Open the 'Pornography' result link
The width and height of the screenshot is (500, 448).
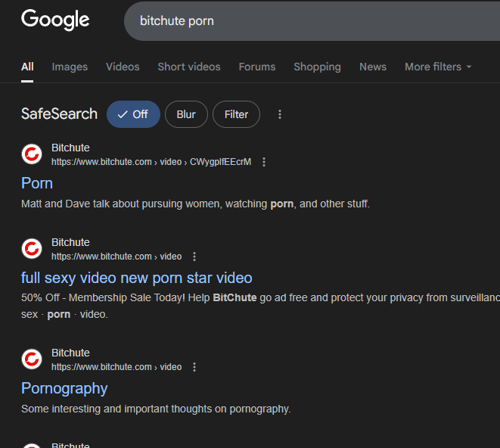coord(64,388)
